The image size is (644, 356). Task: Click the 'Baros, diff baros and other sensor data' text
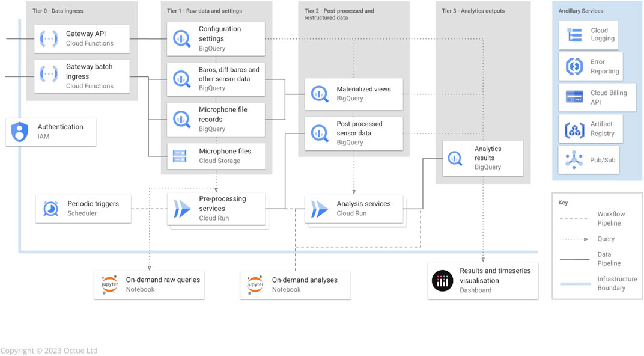click(x=229, y=74)
